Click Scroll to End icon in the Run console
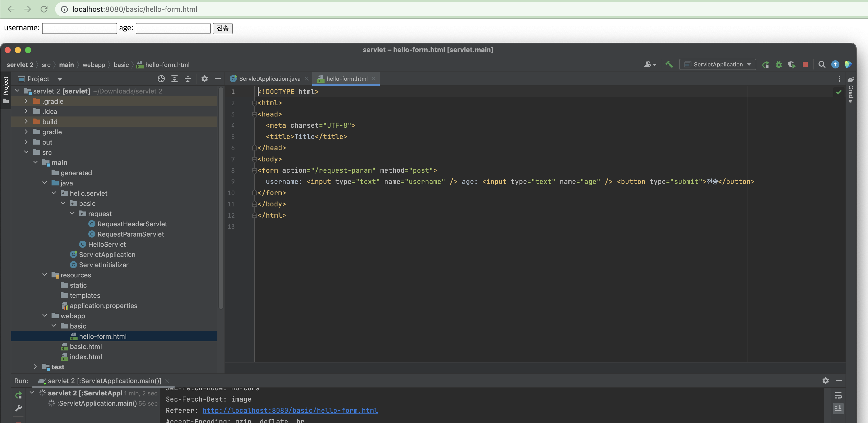This screenshot has width=868, height=423. coord(838,408)
